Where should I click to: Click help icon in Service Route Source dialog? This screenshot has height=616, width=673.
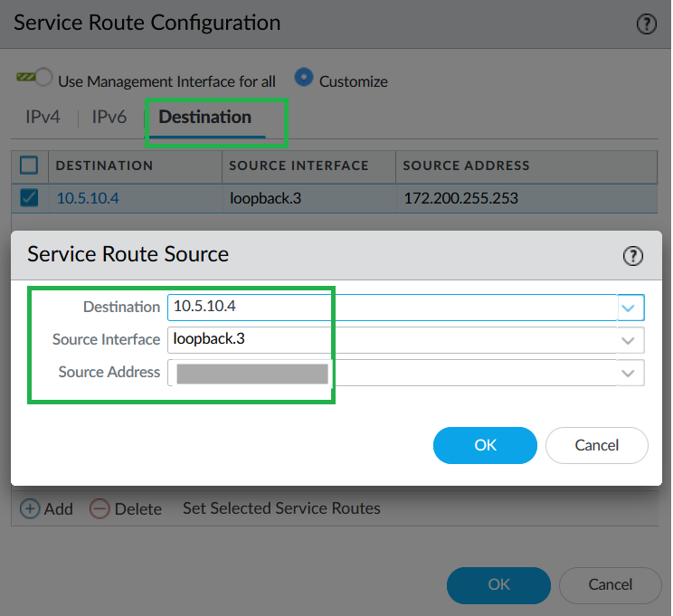(633, 256)
